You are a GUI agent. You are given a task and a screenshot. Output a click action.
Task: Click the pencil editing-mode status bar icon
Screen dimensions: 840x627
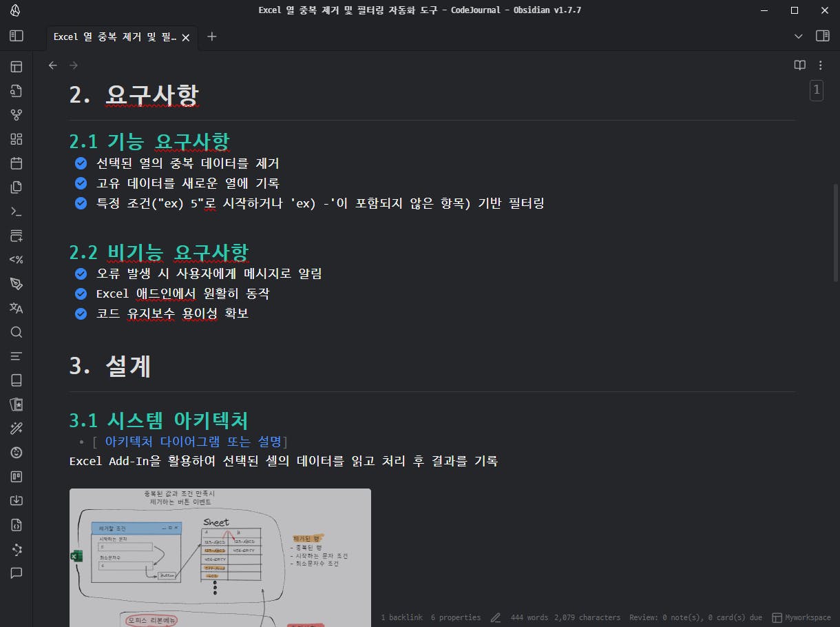(495, 617)
